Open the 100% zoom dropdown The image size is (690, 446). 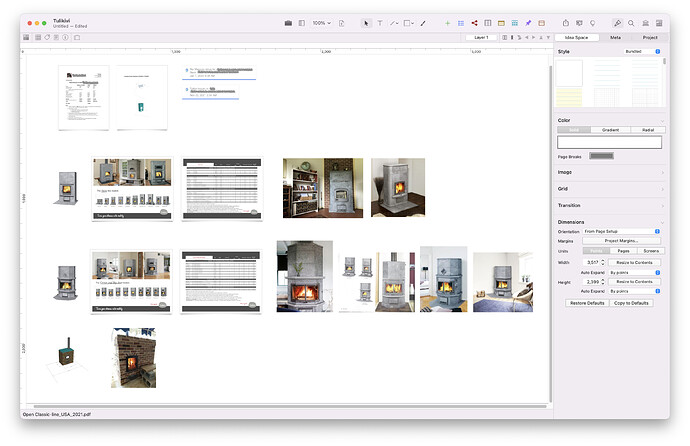pyautogui.click(x=321, y=22)
